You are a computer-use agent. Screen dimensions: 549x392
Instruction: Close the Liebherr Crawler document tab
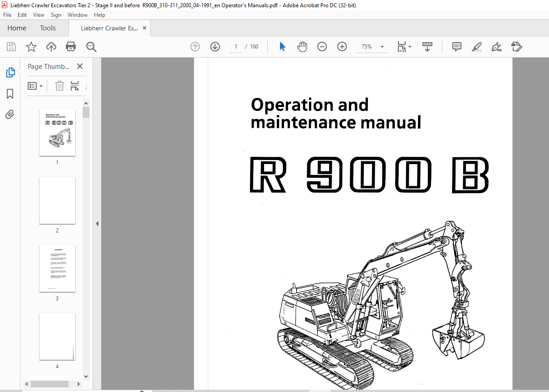144,28
